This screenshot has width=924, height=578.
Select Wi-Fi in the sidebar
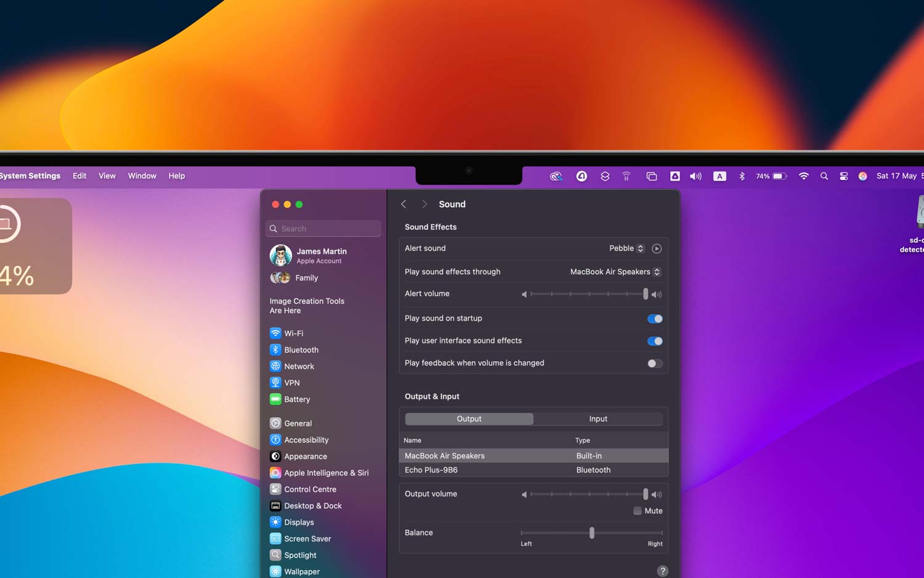294,333
